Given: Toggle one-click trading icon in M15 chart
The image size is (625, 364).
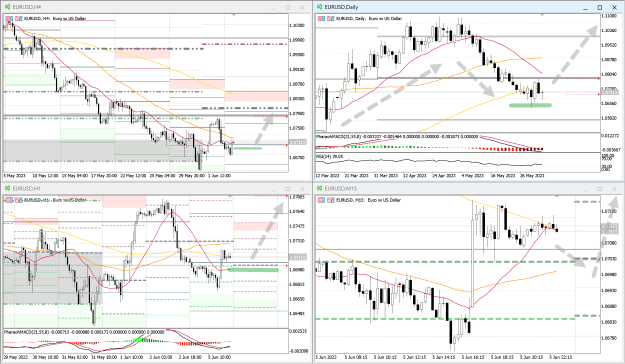Looking at the screenshot, I should pyautogui.click(x=330, y=200).
